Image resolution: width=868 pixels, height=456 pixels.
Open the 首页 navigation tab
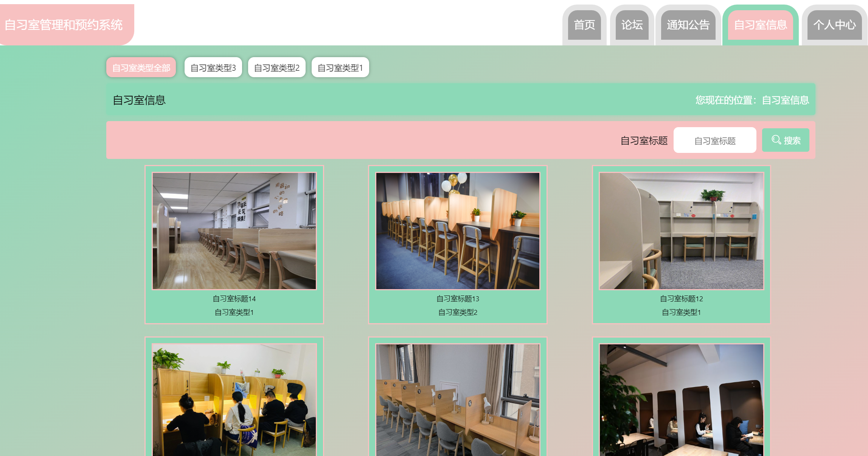point(584,25)
